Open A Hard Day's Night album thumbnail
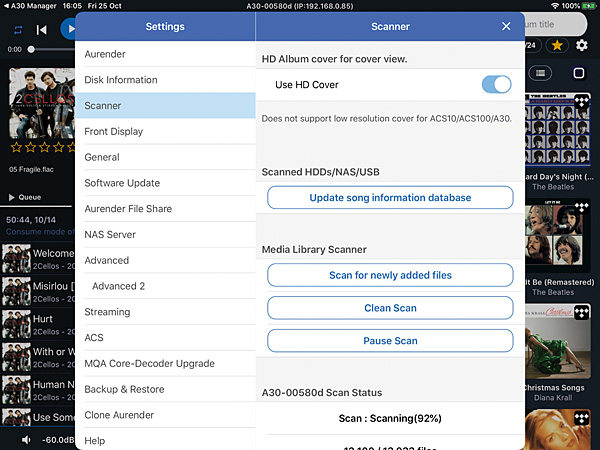This screenshot has height=450, width=600. pos(558,129)
